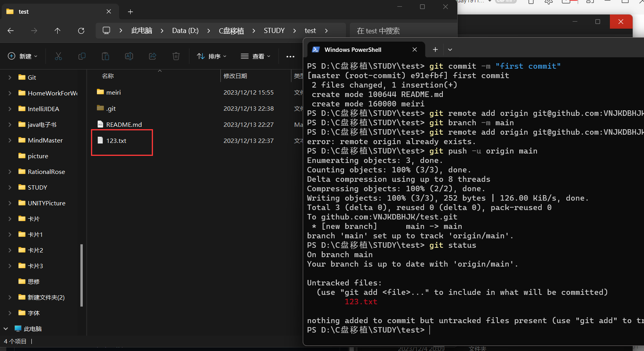Click 此电脑 in the address breadcrumb

(x=142, y=31)
